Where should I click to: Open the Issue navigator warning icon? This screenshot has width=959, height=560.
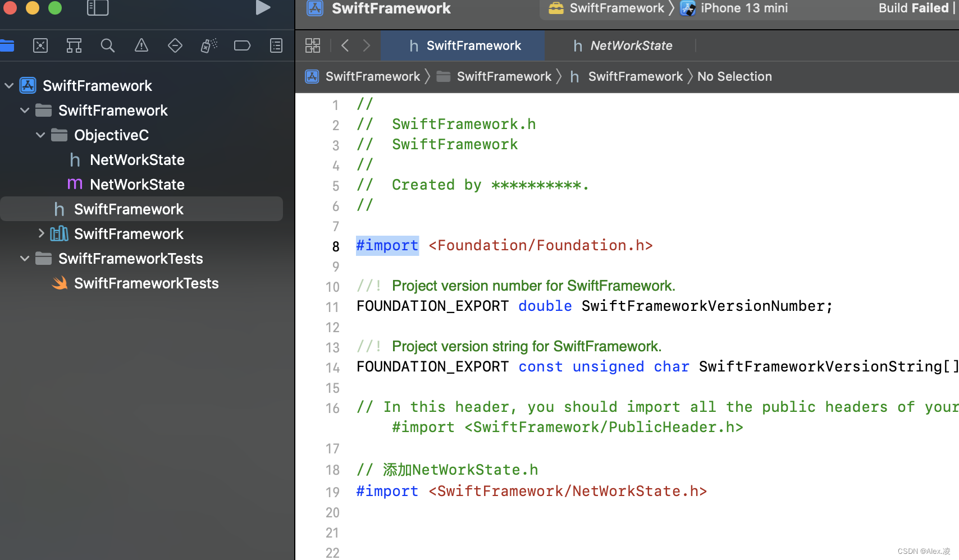click(x=141, y=45)
